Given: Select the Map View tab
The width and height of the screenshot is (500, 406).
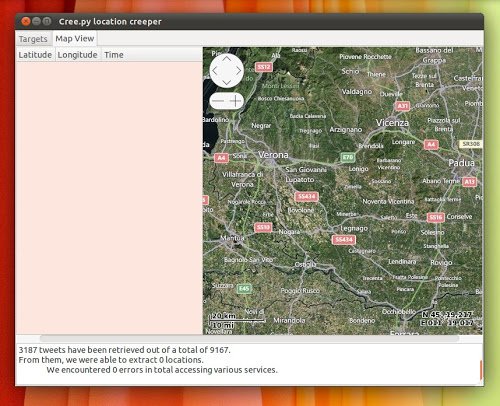Looking at the screenshot, I should pos(75,38).
